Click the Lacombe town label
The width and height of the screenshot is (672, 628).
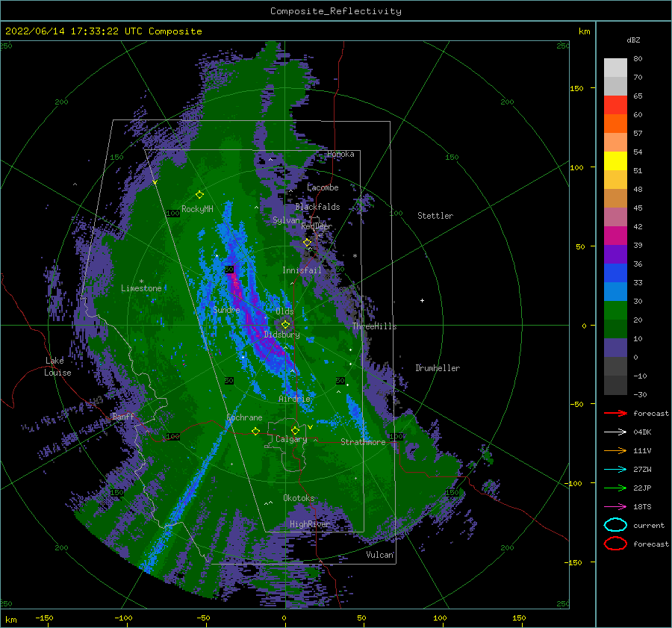[323, 187]
